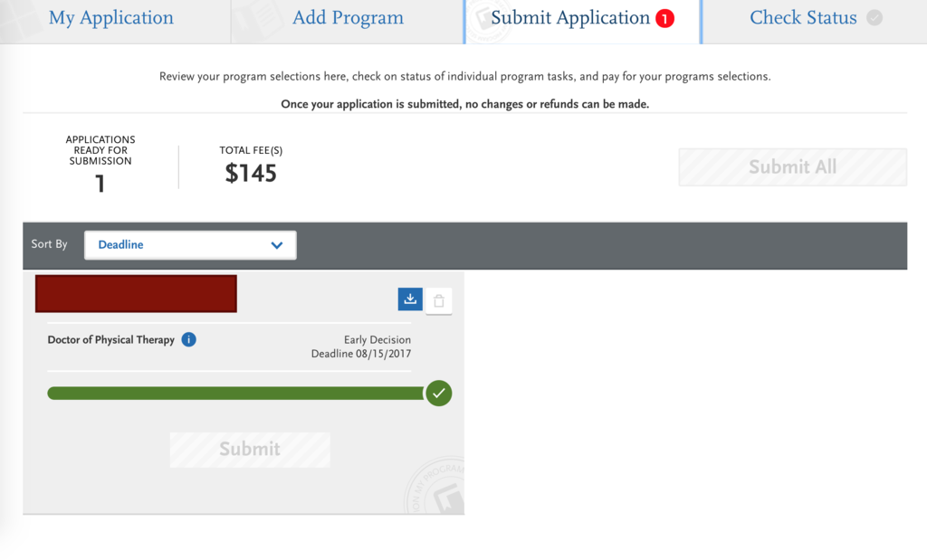Click the red notification badge on Submit Application
Image resolution: width=927 pixels, height=560 pixels.
(664, 19)
